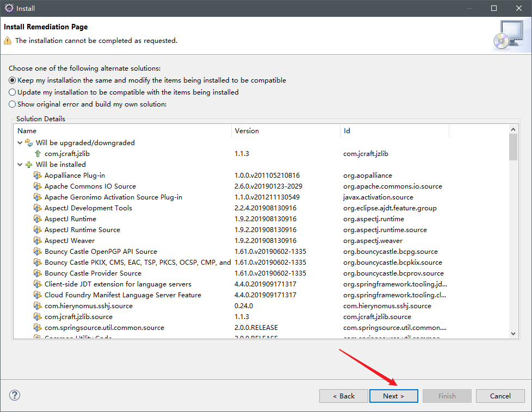Click the icon beside com.hierynomus.sshj.source
Viewport: 532px width, 412px height.
[38, 305]
